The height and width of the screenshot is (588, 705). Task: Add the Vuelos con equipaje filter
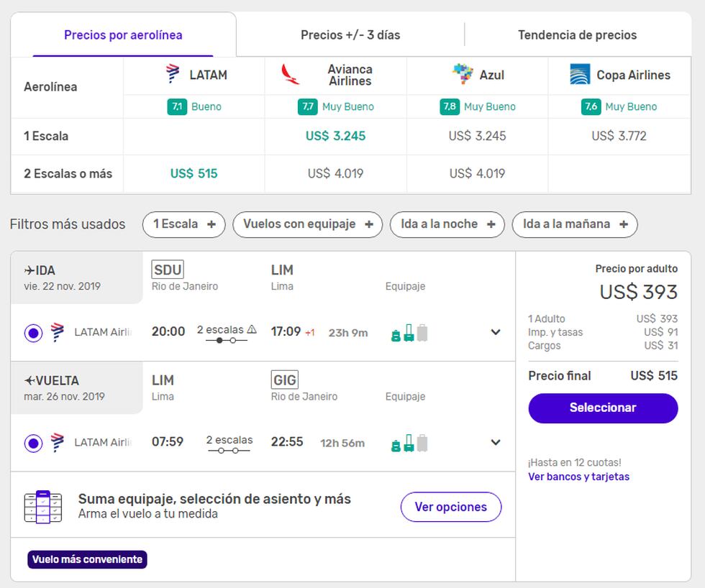click(307, 224)
